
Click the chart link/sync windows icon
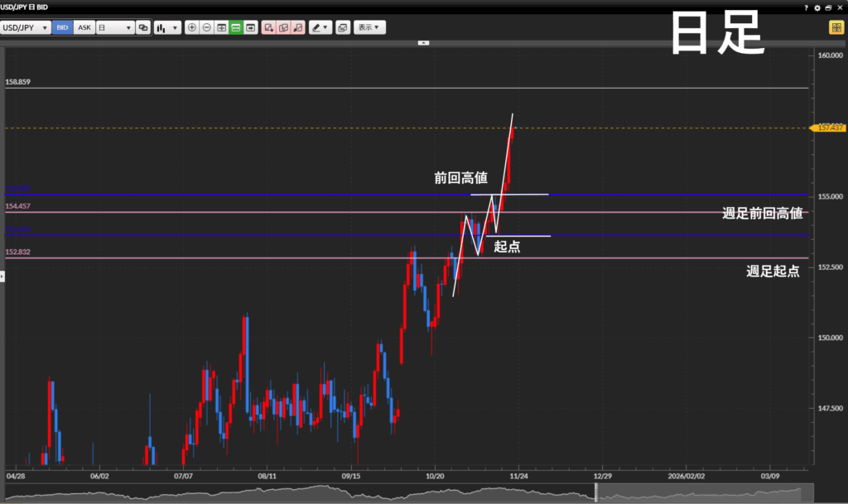click(143, 27)
